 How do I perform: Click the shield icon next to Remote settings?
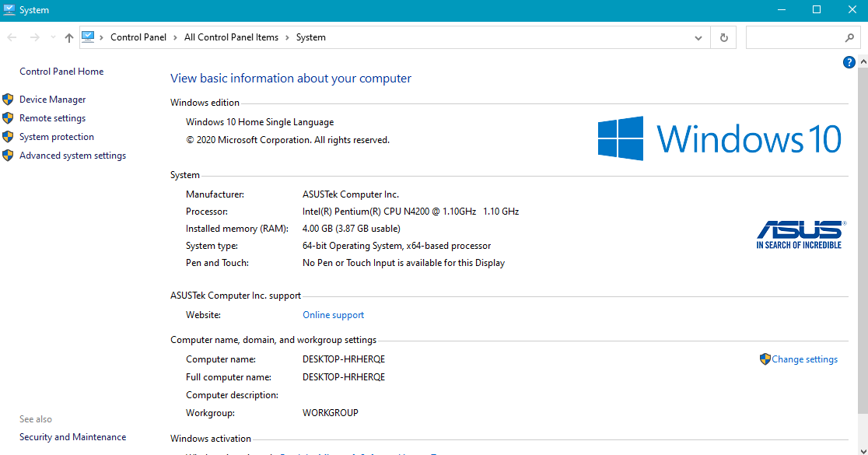click(8, 118)
